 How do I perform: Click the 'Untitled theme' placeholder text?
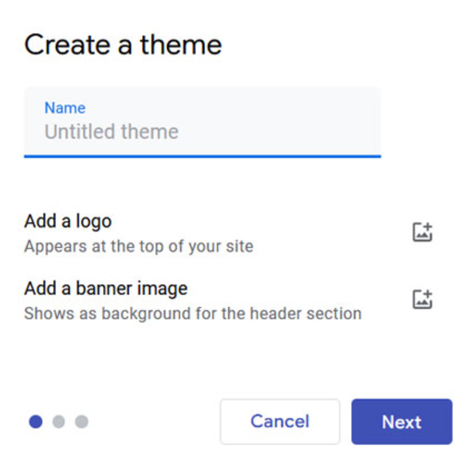[x=111, y=131]
